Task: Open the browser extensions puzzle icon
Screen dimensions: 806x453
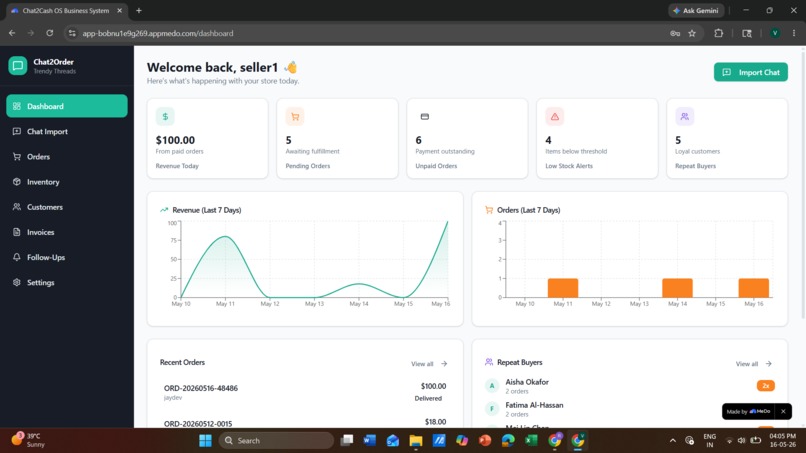Action: (x=719, y=33)
